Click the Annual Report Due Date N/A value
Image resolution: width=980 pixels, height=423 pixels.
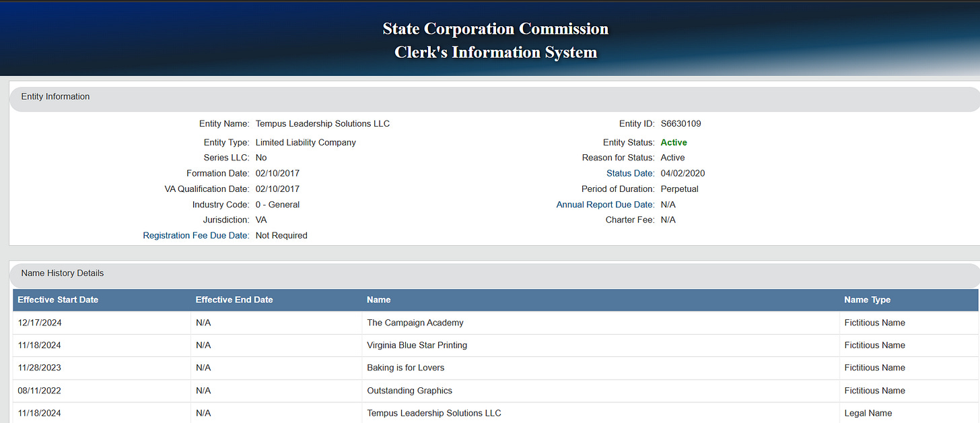pyautogui.click(x=668, y=205)
